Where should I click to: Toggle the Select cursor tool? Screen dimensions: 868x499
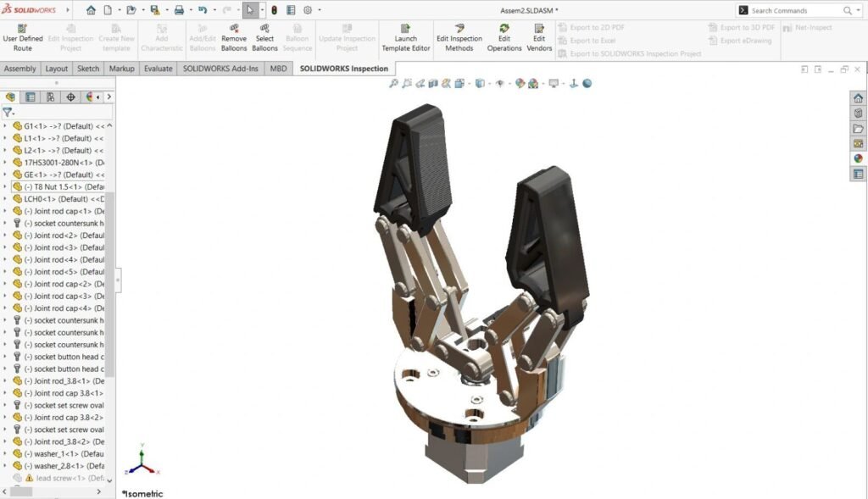tap(250, 10)
